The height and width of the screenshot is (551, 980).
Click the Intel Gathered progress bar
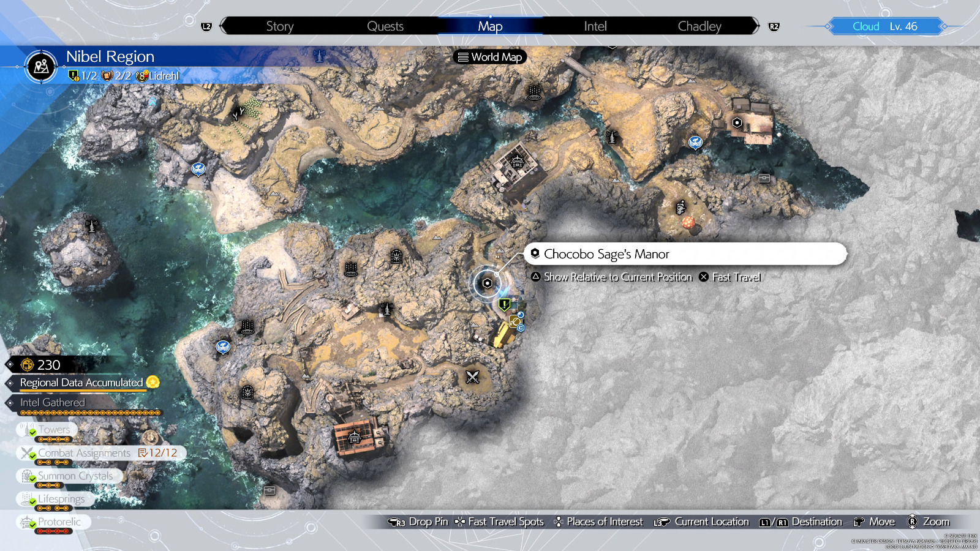(90, 413)
